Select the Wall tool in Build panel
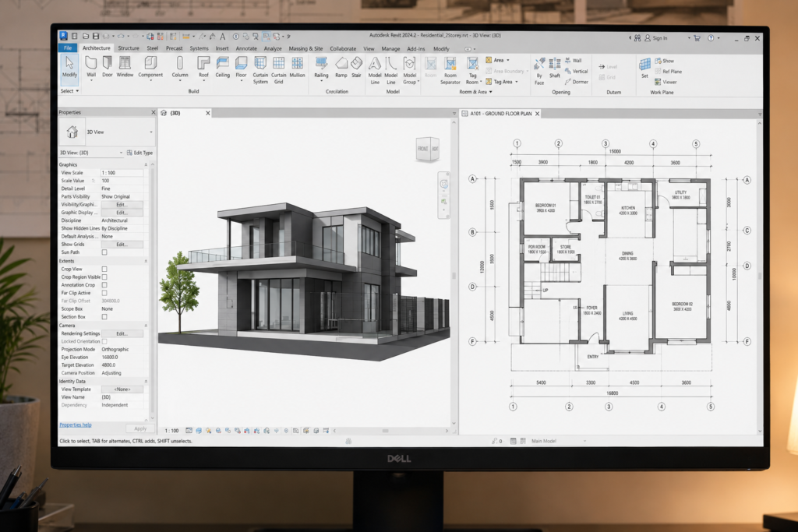Image resolution: width=798 pixels, height=532 pixels. (x=91, y=67)
